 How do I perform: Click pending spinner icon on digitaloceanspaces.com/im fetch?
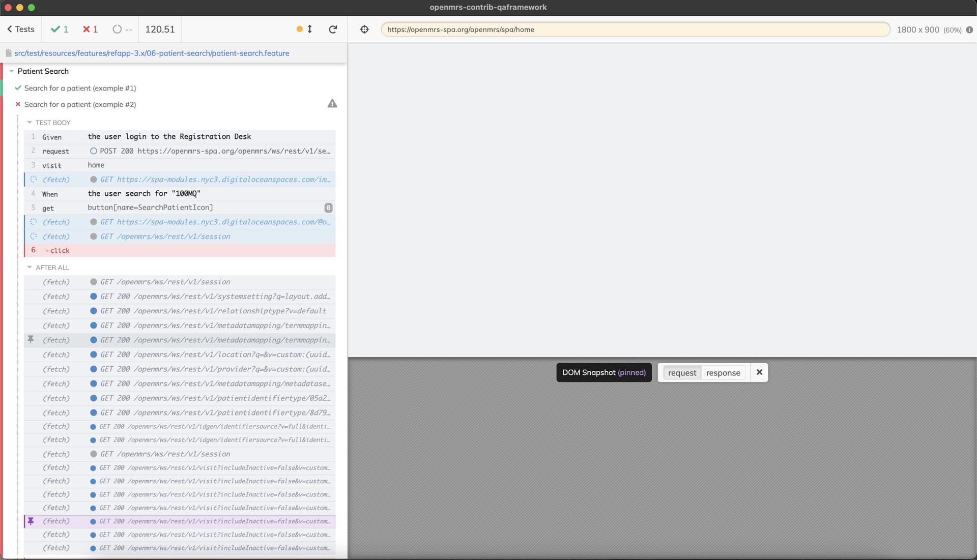(33, 179)
